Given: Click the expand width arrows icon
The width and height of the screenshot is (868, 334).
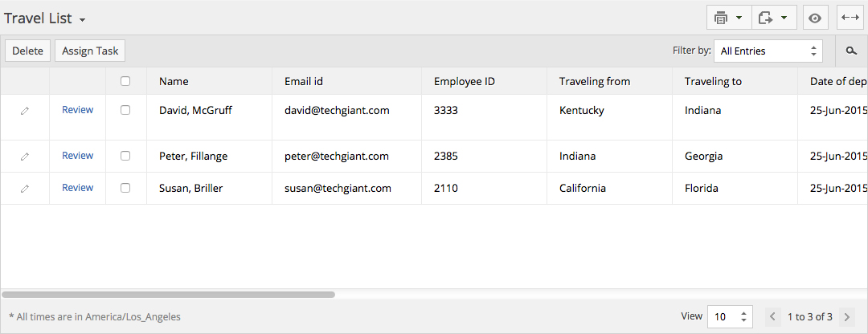Looking at the screenshot, I should coord(850,18).
